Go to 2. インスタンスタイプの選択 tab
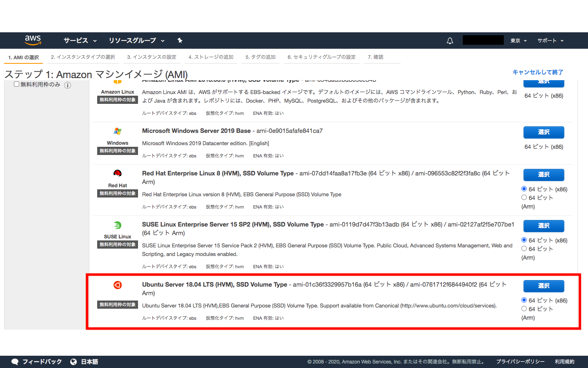Viewport: 588px width, 368px height. coord(83,57)
